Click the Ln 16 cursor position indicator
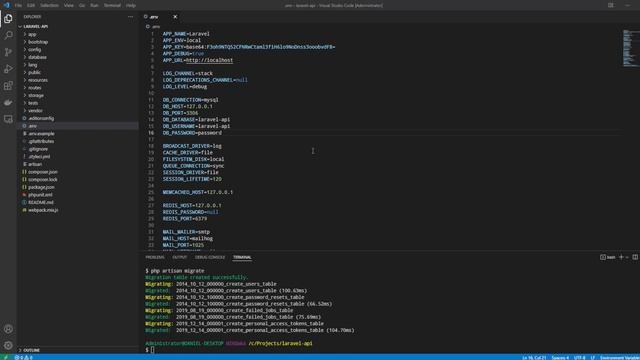 pos(534,358)
